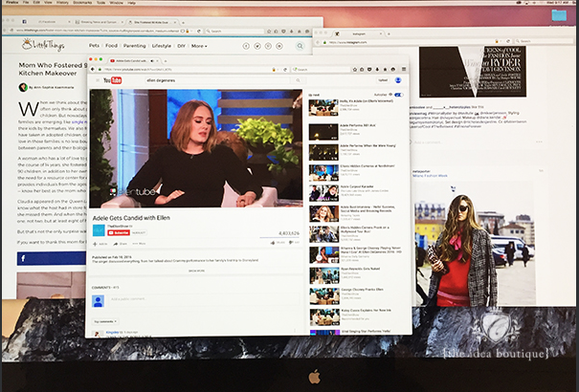Expand the video description with Show More
Image resolution: width=579 pixels, height=392 pixels.
click(x=196, y=271)
